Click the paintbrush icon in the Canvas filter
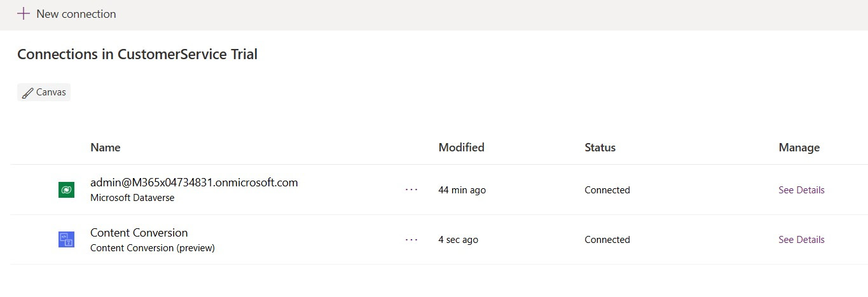This screenshot has height=297, width=868. click(x=27, y=93)
